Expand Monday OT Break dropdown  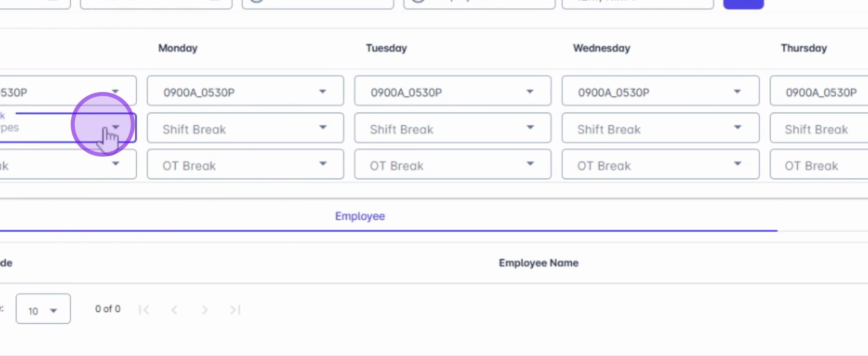pyautogui.click(x=245, y=164)
